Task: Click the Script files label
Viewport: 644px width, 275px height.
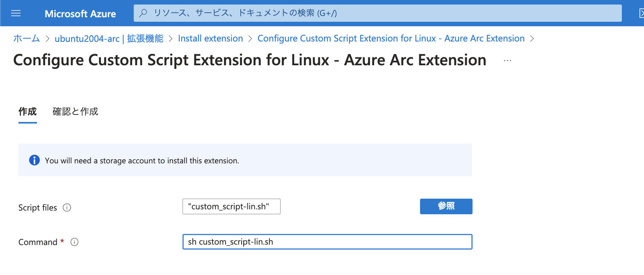Action: (38, 208)
